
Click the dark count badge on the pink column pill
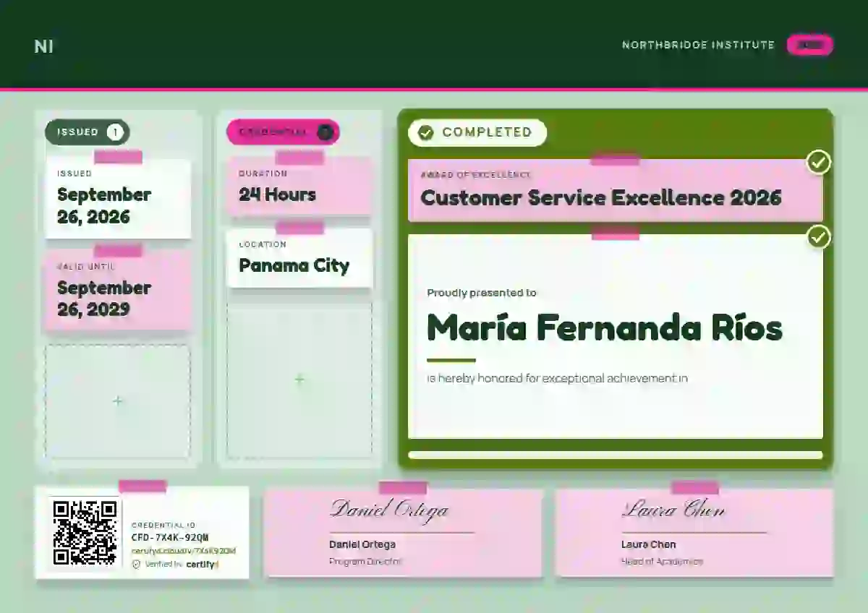tap(325, 132)
